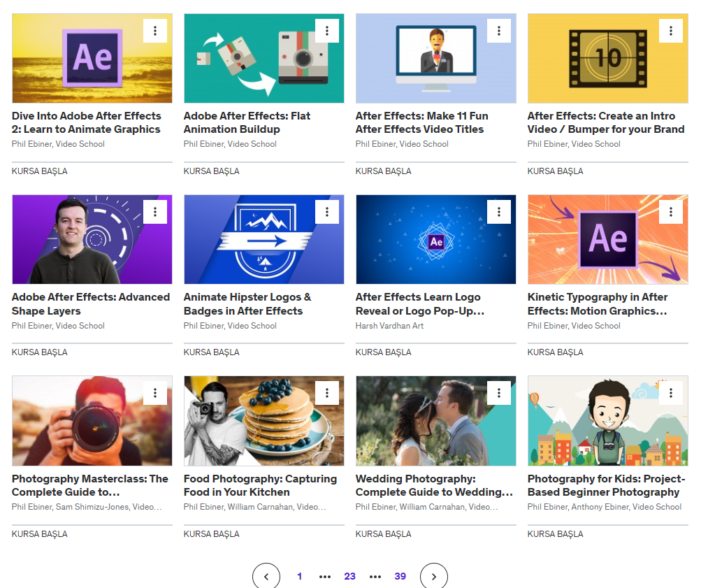Open title Photography Masterclass: The Complete Guide
708x588 pixels.
pos(90,485)
